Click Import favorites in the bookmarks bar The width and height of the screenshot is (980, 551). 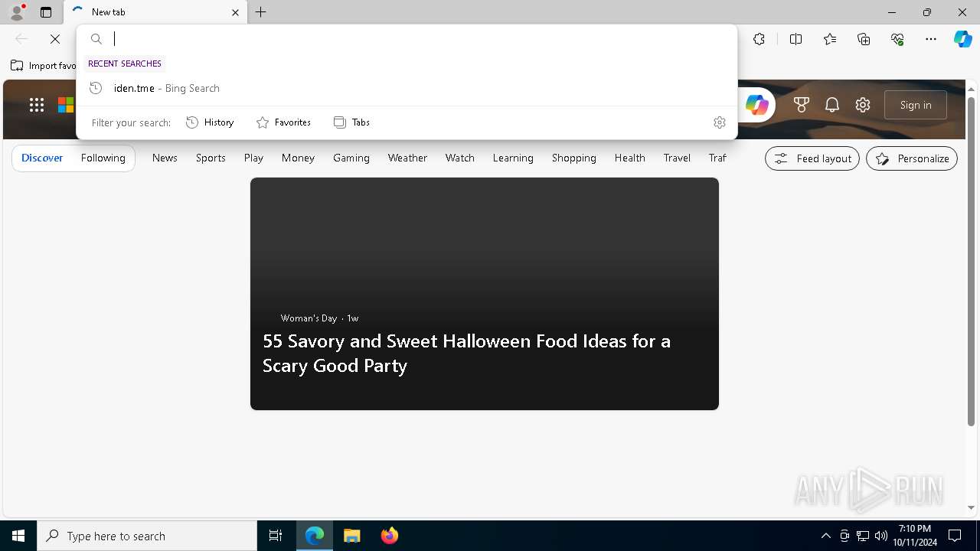pos(44,66)
